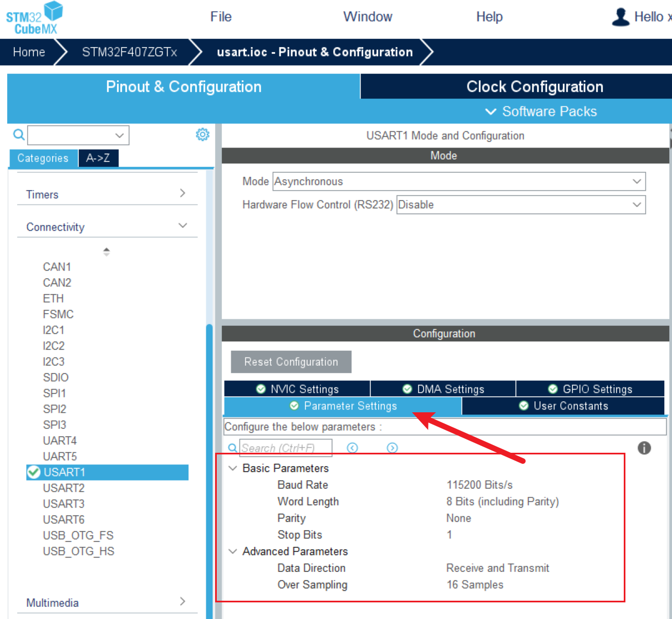Go to previous search result arrow icon
The image size is (672, 619).
point(353,448)
